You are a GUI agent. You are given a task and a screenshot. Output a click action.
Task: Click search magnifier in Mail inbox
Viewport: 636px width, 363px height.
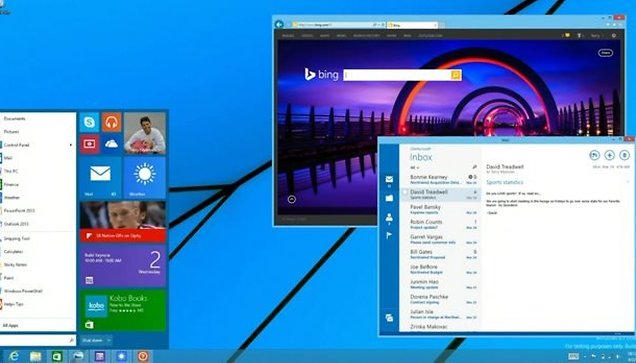tap(475, 167)
